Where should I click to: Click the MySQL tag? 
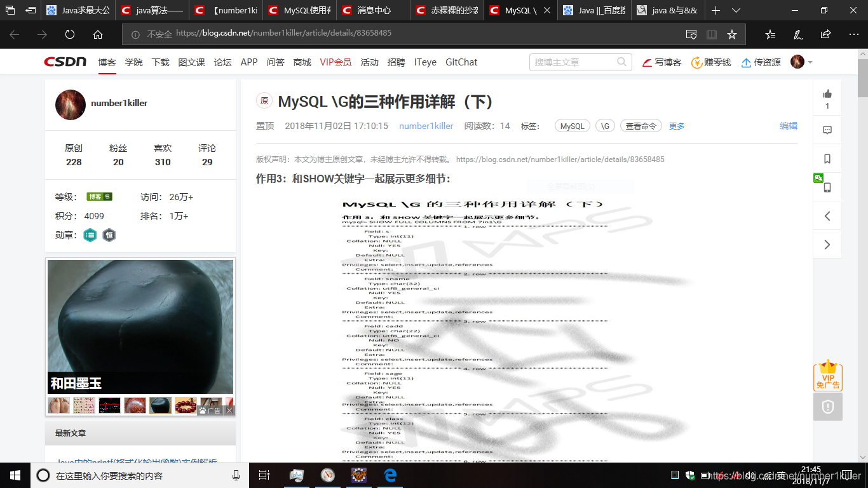[x=573, y=126]
